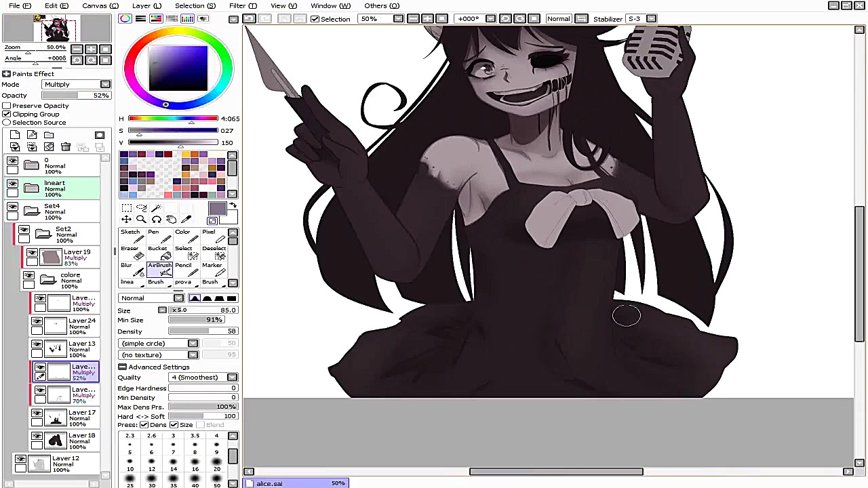Open the Window menu
Viewport: 868px width, 488px height.
330,5
